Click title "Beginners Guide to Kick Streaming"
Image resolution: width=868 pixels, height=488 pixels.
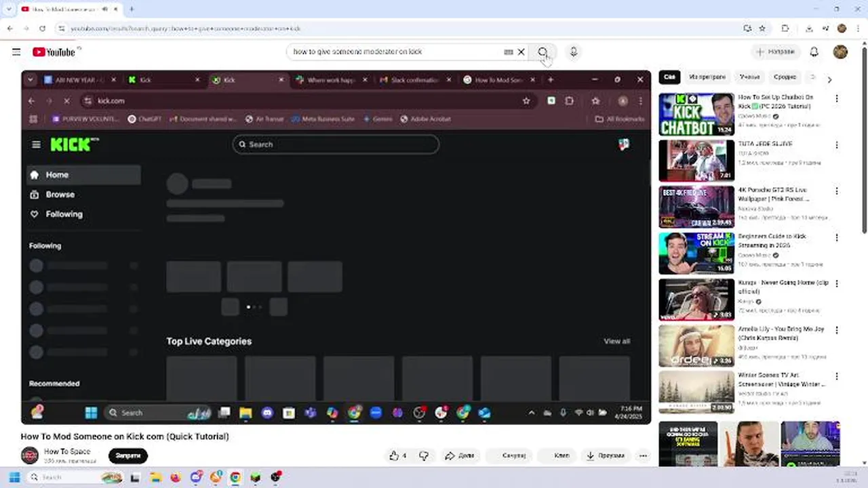(772, 241)
